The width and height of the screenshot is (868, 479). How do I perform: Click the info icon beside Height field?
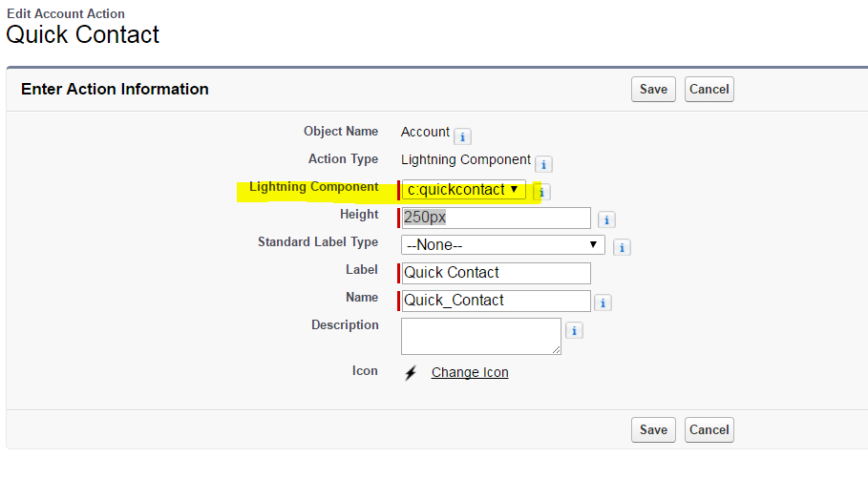click(x=606, y=220)
